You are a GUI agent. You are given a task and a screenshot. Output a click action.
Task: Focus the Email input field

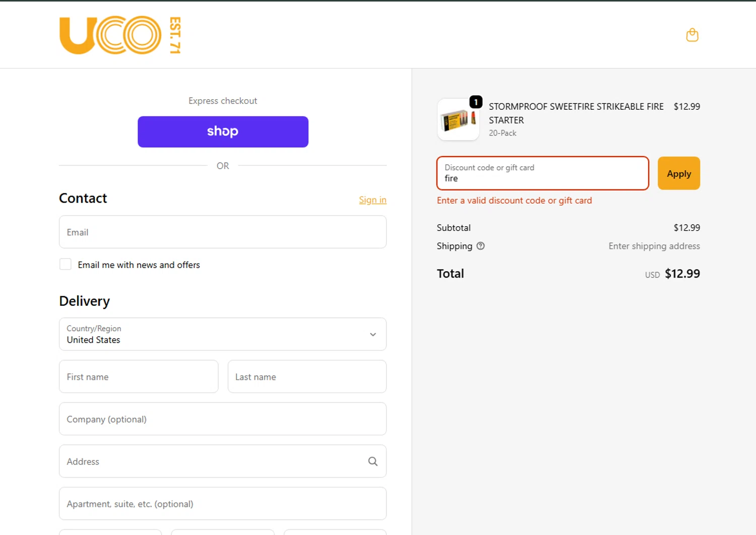(223, 232)
